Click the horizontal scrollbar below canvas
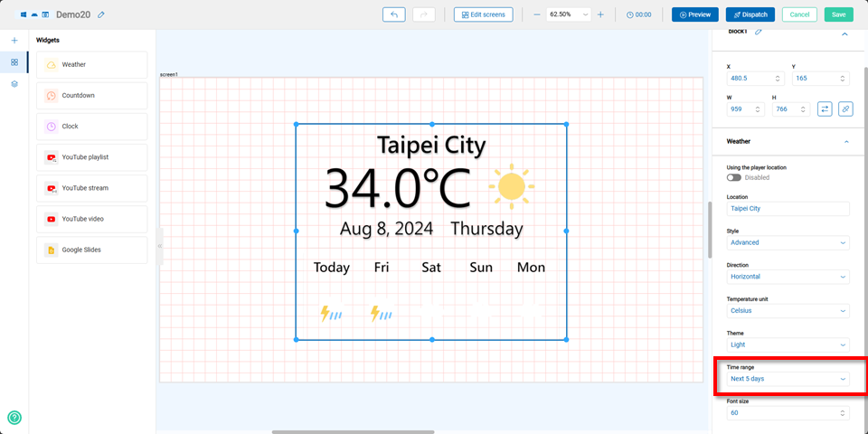 (x=353, y=431)
